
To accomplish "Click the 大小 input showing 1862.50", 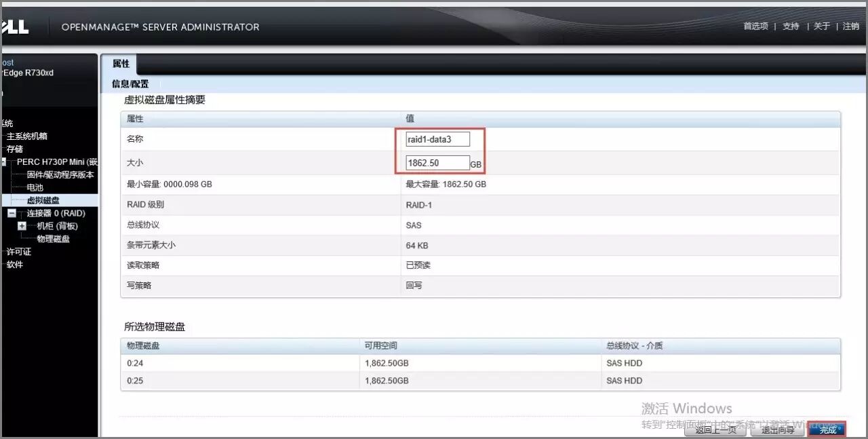I will (x=437, y=163).
